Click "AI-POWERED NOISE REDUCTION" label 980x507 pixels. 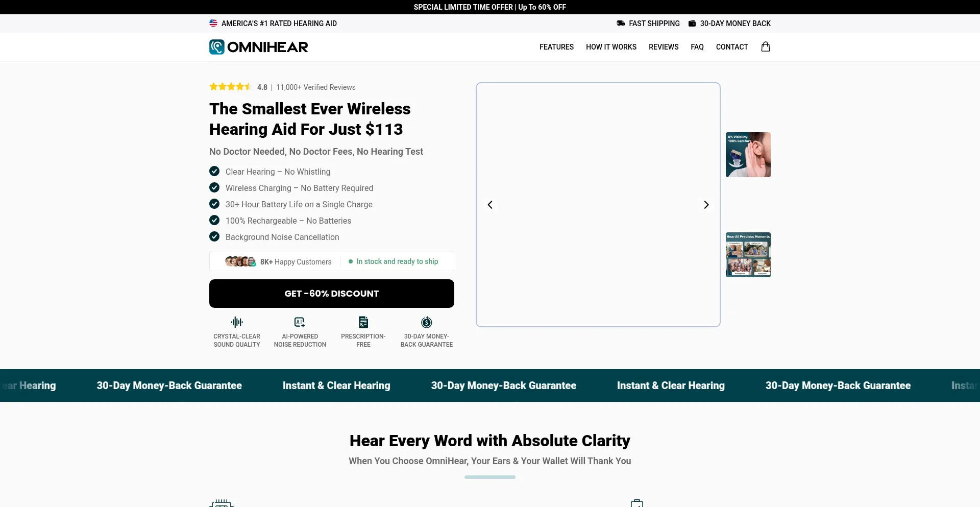[x=300, y=341]
